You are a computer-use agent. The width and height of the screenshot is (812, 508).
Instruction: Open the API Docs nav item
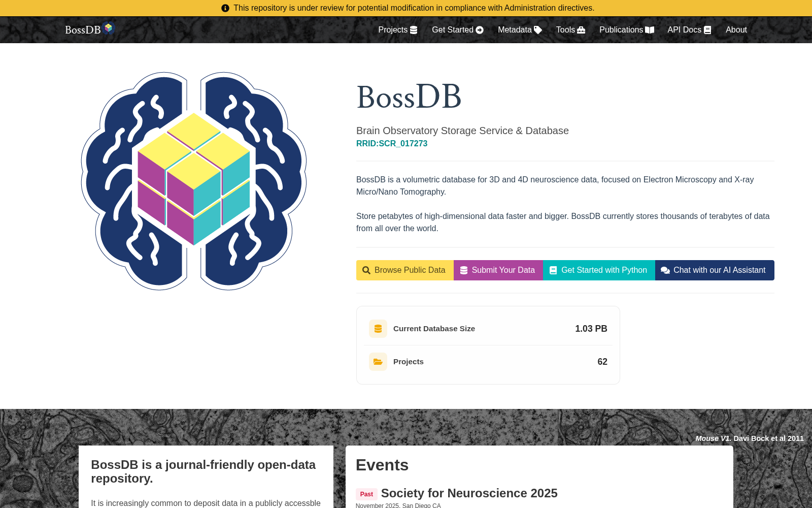click(x=689, y=30)
